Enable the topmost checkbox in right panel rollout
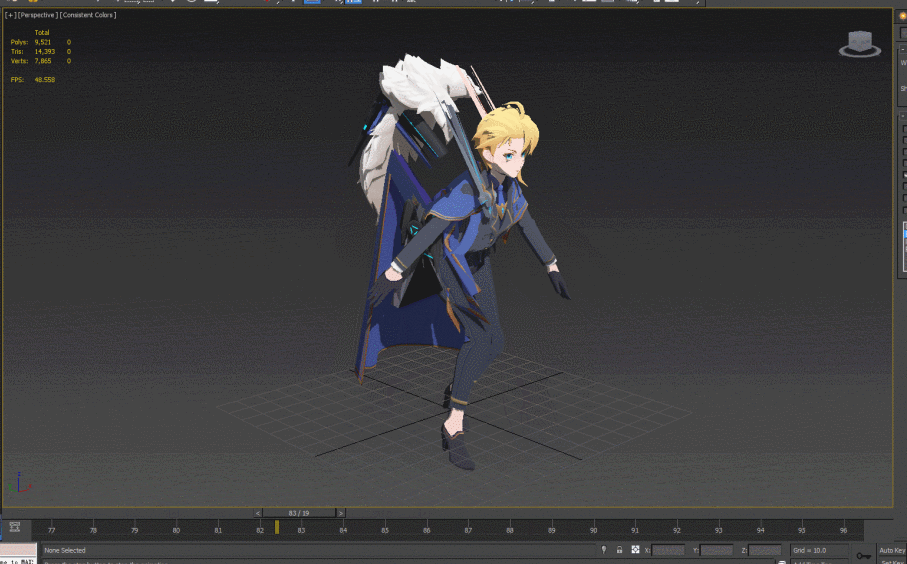The width and height of the screenshot is (907, 564). [905, 128]
